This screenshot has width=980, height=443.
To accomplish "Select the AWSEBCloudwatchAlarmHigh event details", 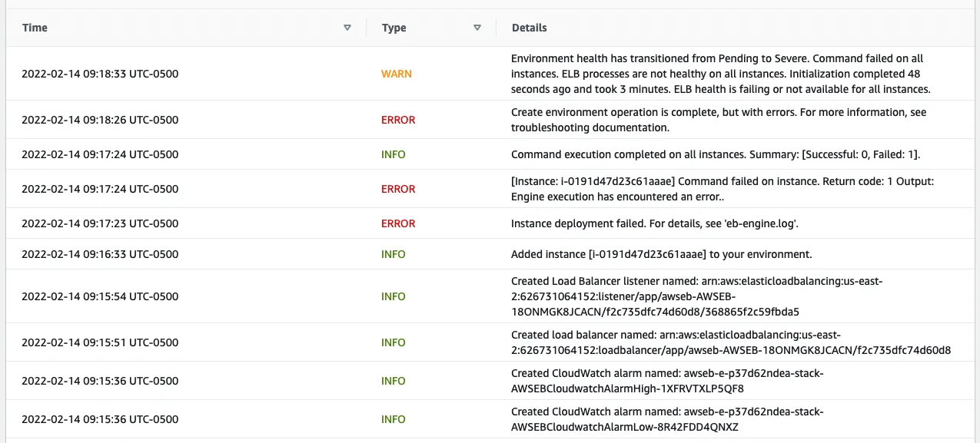I will pos(667,381).
